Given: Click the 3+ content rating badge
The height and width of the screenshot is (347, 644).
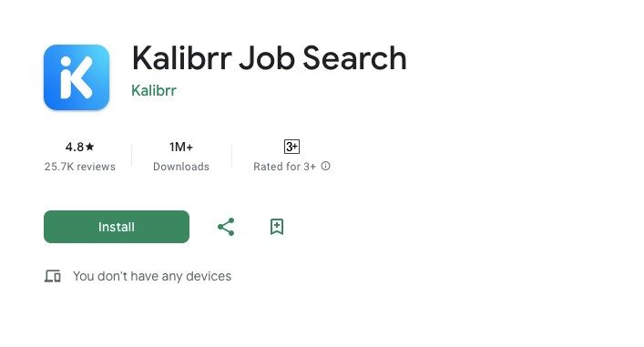Looking at the screenshot, I should (x=291, y=147).
